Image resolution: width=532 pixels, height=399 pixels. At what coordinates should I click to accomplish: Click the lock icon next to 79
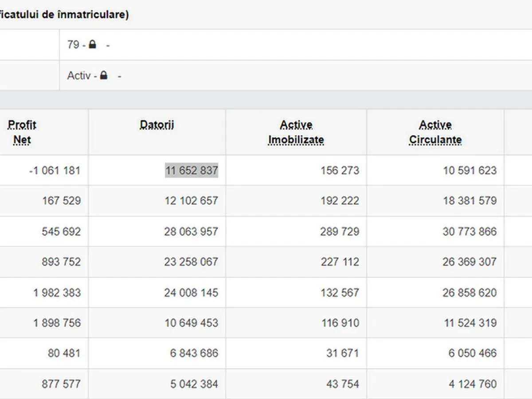(x=92, y=44)
